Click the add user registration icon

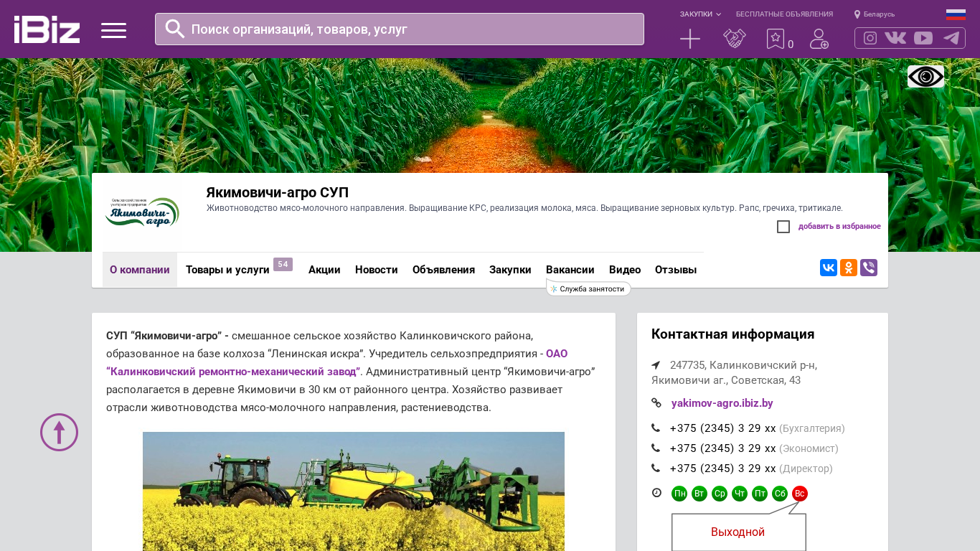819,39
